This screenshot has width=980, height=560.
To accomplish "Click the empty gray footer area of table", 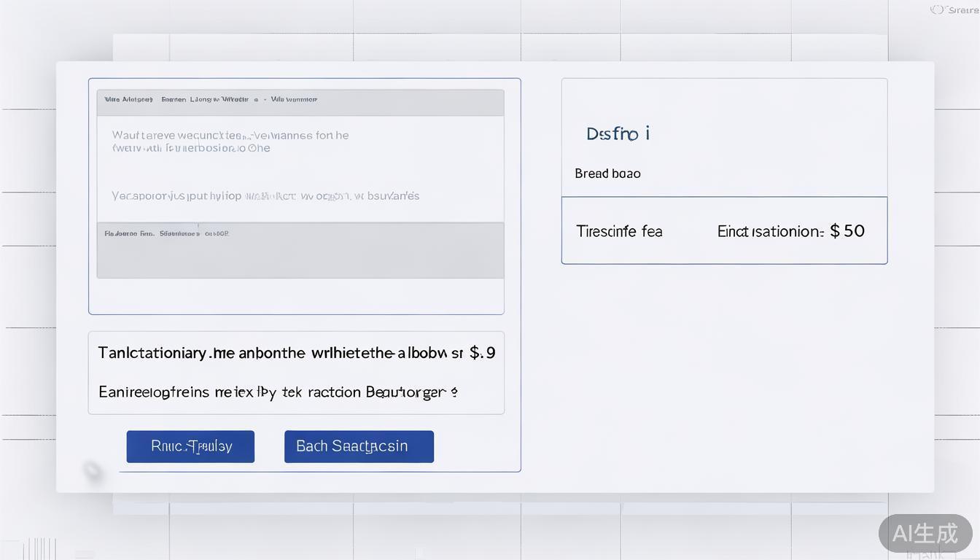I will point(300,259).
